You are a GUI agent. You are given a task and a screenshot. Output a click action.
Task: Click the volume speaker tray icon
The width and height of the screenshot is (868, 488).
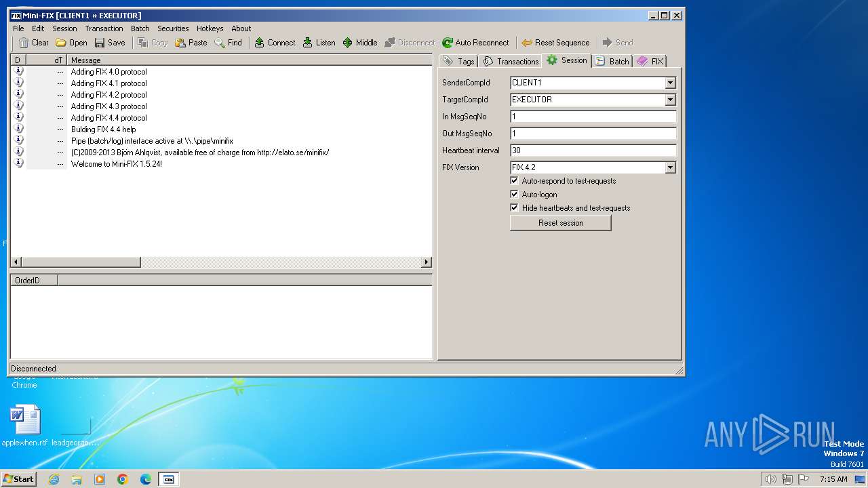tap(770, 479)
